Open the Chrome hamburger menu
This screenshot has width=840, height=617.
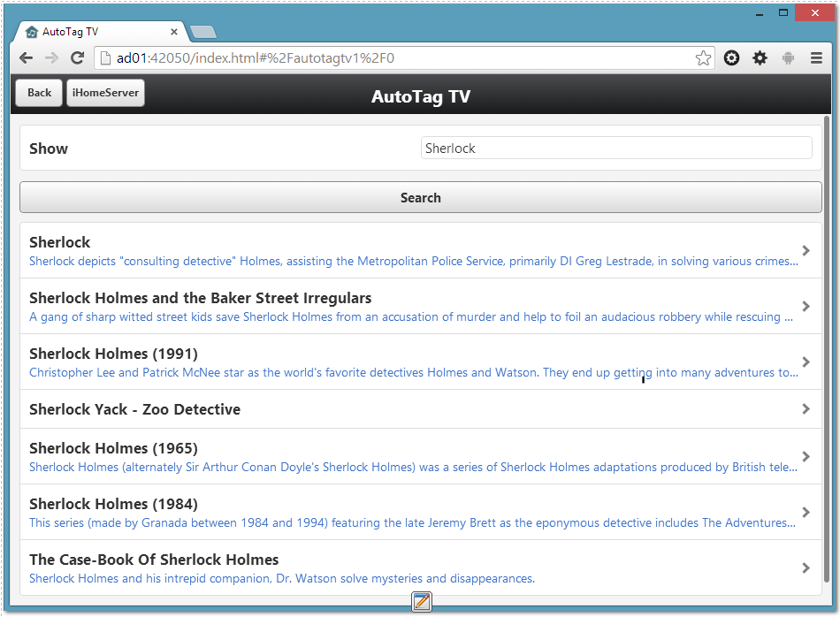(x=816, y=58)
